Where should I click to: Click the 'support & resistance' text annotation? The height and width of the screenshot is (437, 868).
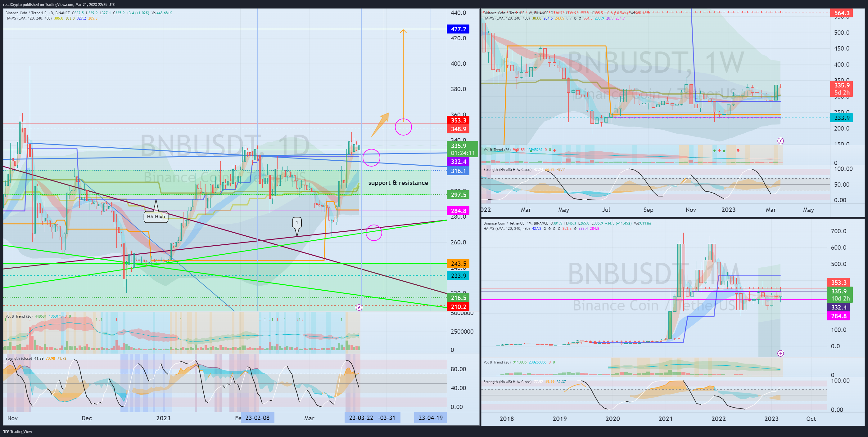[x=398, y=183]
